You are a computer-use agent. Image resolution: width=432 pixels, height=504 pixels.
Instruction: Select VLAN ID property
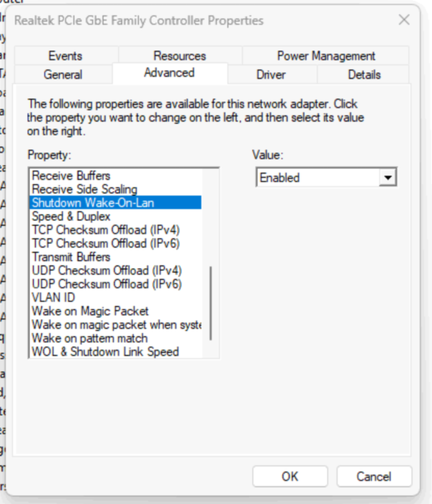pyautogui.click(x=116, y=297)
